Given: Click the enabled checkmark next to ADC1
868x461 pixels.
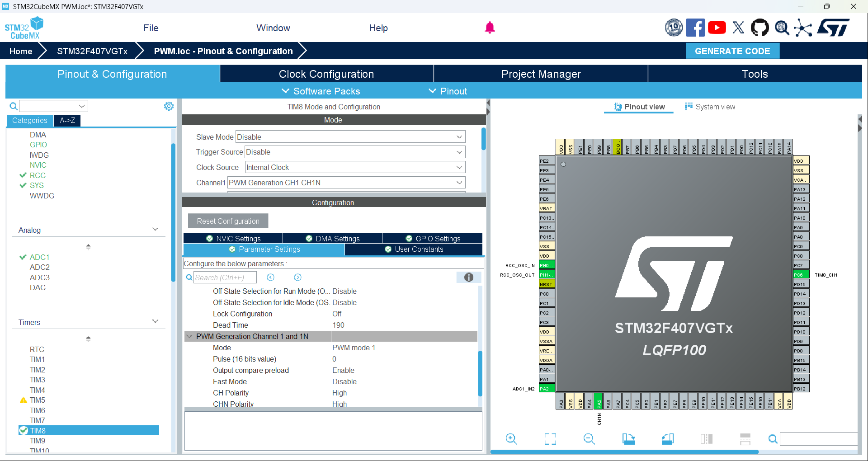Looking at the screenshot, I should 23,257.
